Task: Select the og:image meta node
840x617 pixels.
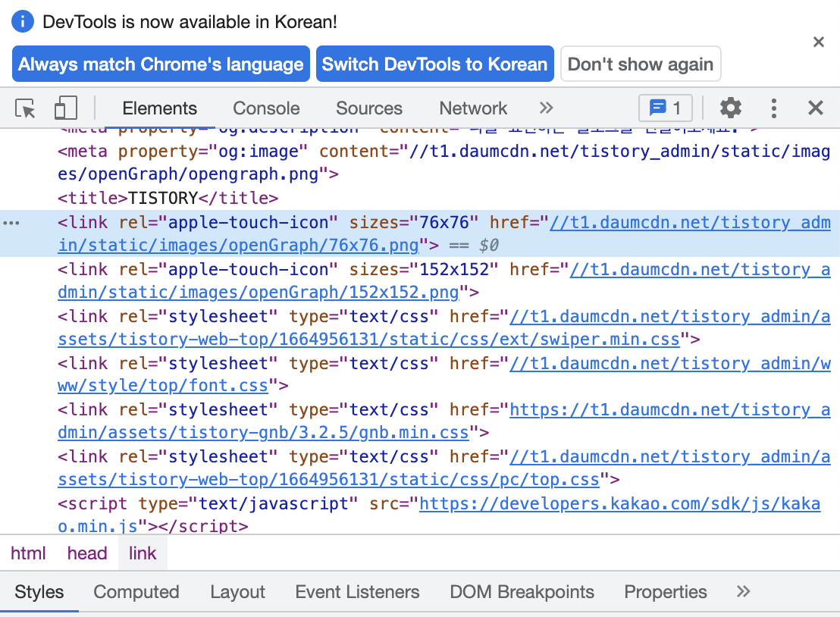Action: 444,163
